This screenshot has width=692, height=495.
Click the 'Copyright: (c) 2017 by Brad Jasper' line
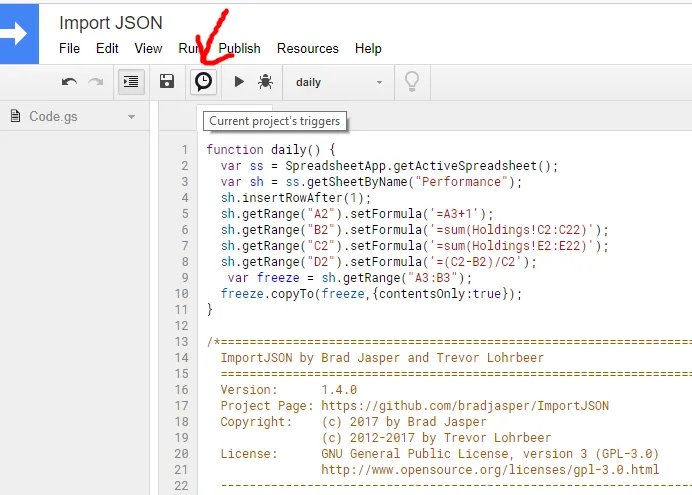(353, 422)
